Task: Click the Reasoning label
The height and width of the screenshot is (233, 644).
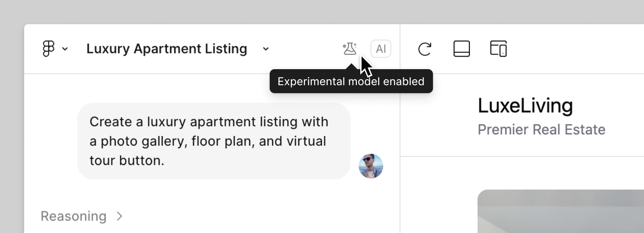Action: point(73,216)
